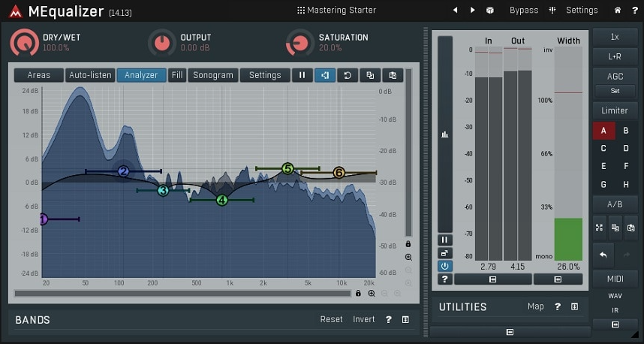Click the undo arrow in right sidebar
This screenshot has width=644, height=344.
[x=602, y=255]
